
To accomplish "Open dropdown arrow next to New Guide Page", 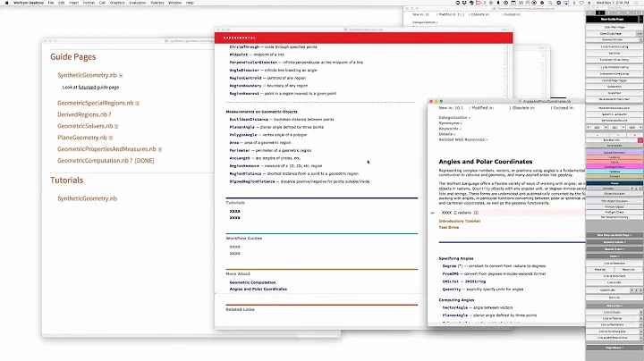I will pos(640,20).
